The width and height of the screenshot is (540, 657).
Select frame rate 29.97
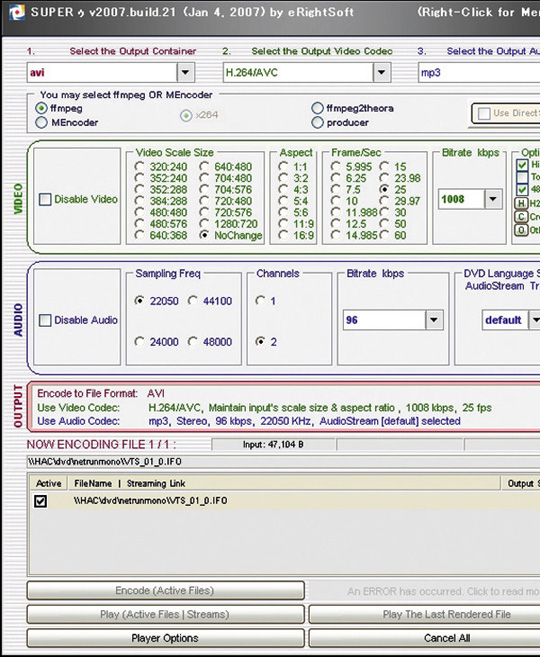tap(384, 201)
